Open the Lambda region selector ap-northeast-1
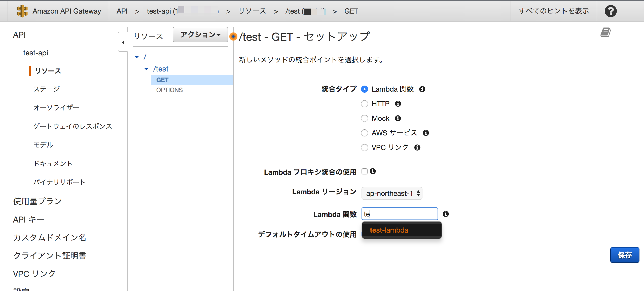The image size is (644, 291). coord(392,193)
